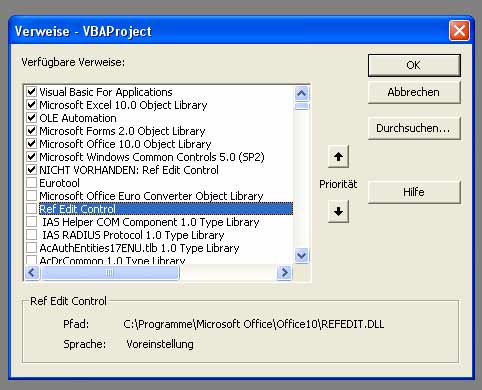The image size is (482, 390).
Task: Close the Verweise dialog with X
Action: point(459,31)
